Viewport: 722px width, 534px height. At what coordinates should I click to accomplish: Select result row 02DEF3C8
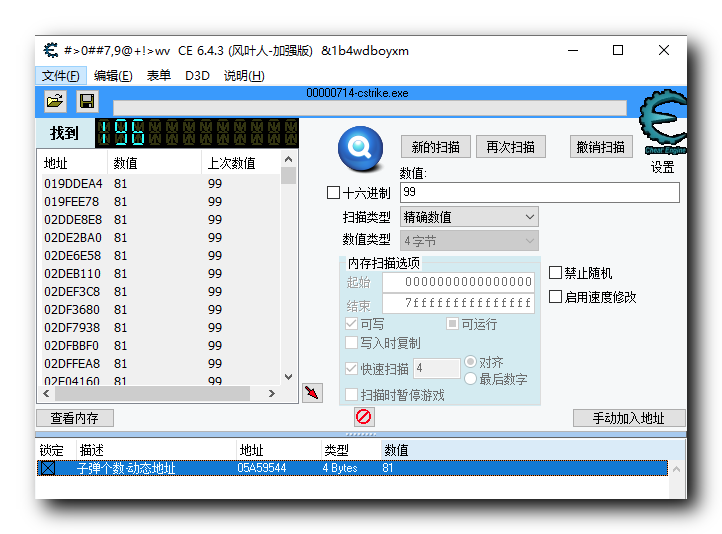coord(160,291)
